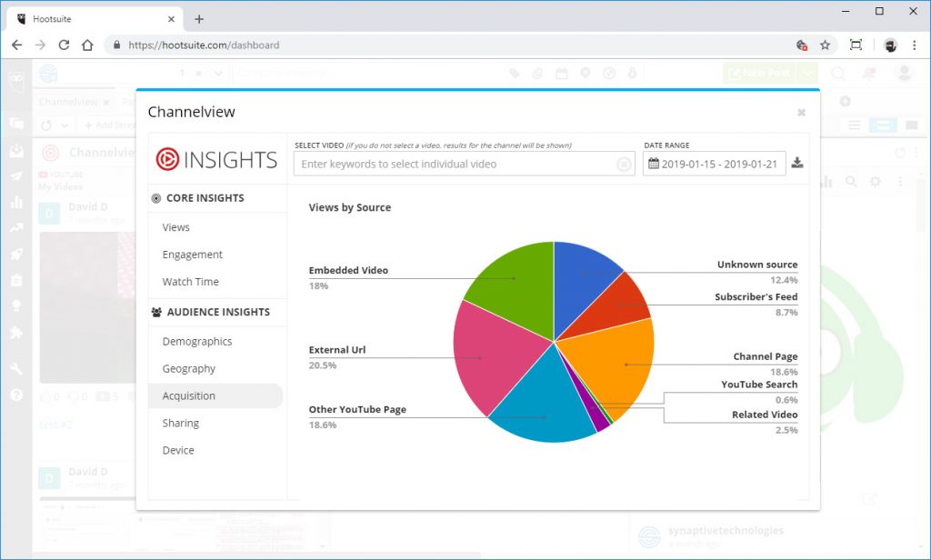This screenshot has width=931, height=560.
Task: Click the New Post button behind dialog
Action: tap(760, 73)
